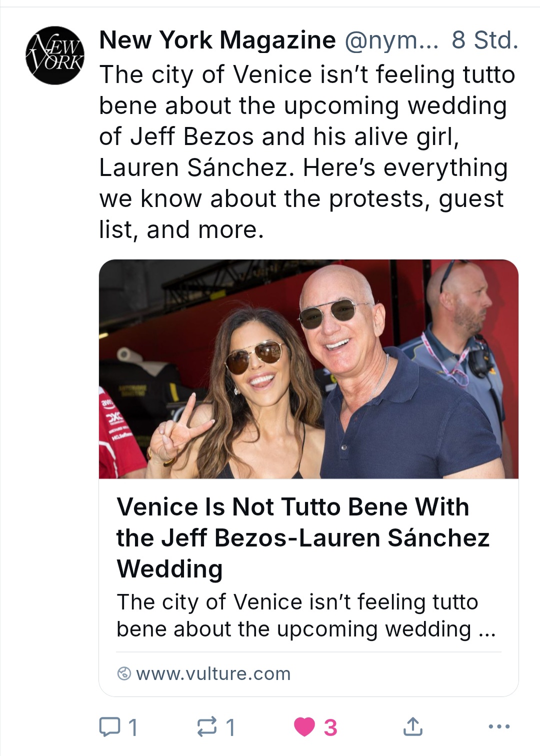Unlike the post via pink heart
The image size is (540, 756).
coord(304,727)
